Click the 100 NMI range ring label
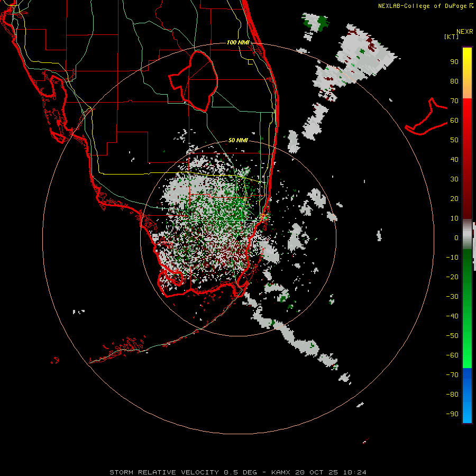476x476 pixels. click(x=238, y=42)
